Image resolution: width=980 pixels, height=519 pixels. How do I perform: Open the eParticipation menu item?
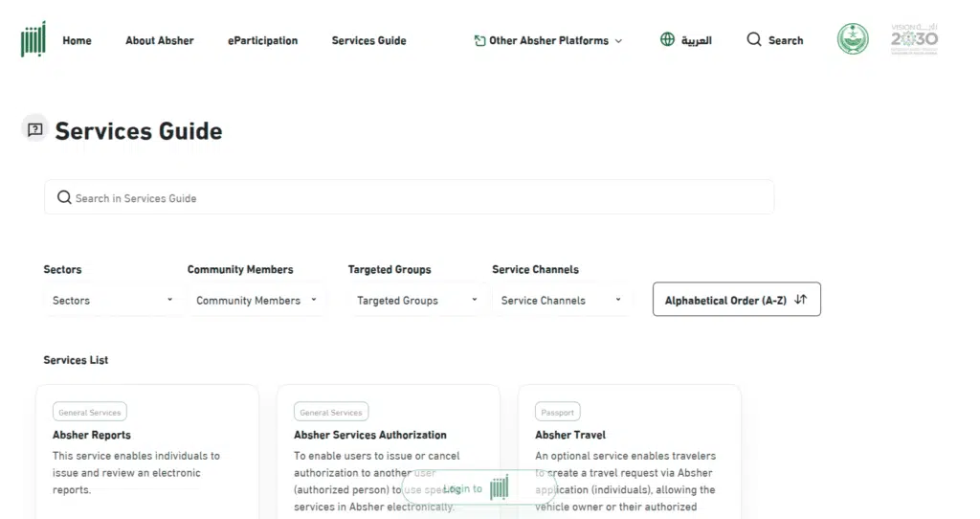pyautogui.click(x=262, y=40)
